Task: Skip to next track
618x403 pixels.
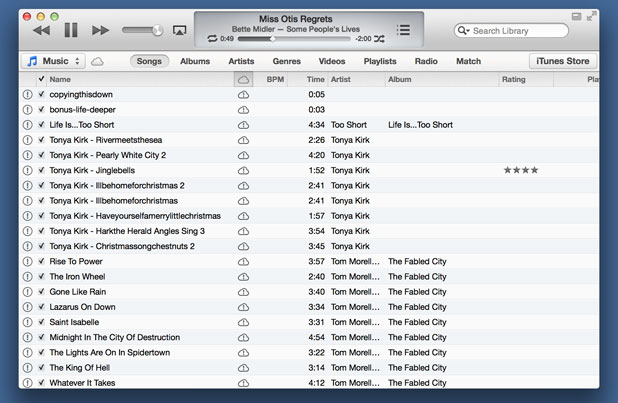Action: click(101, 30)
